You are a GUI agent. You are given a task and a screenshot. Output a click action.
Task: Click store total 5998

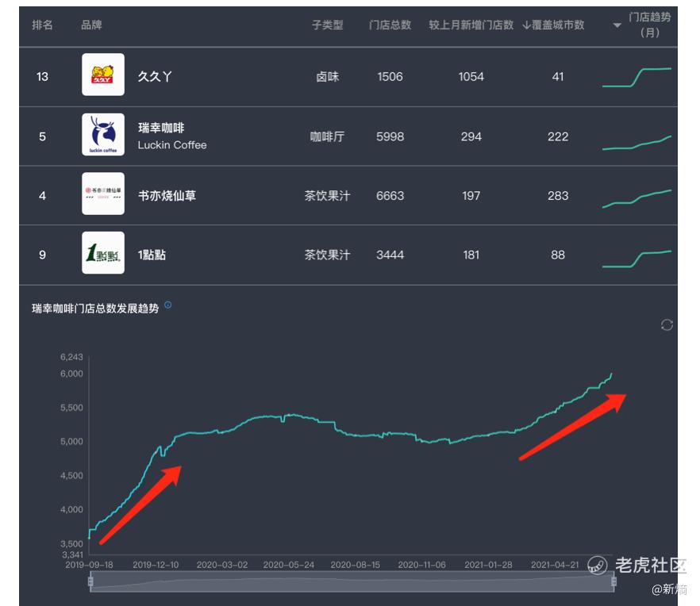[390, 136]
